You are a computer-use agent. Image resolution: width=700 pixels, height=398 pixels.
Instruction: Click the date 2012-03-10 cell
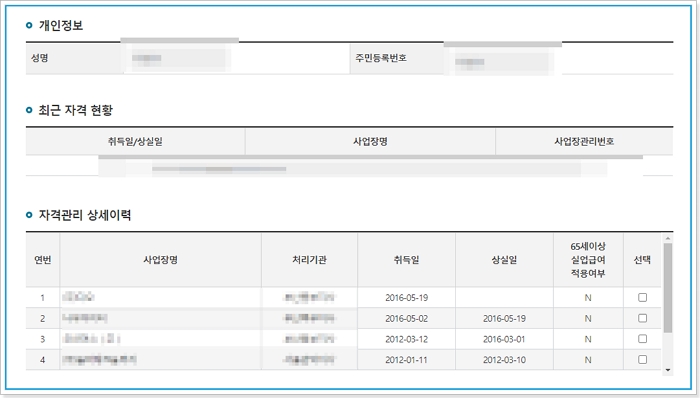[504, 360]
